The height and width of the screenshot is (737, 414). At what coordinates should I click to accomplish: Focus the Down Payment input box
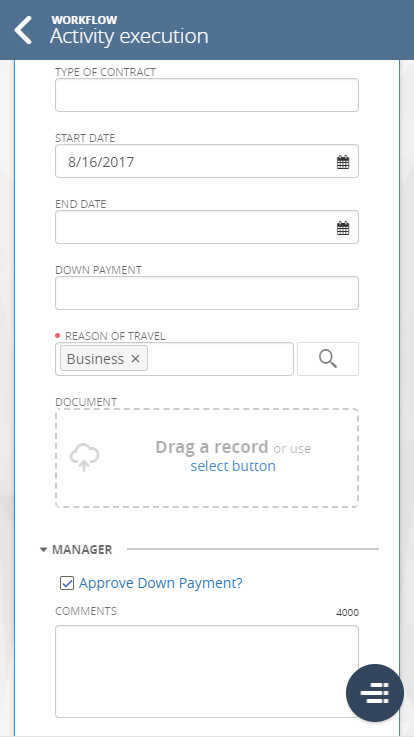click(207, 293)
